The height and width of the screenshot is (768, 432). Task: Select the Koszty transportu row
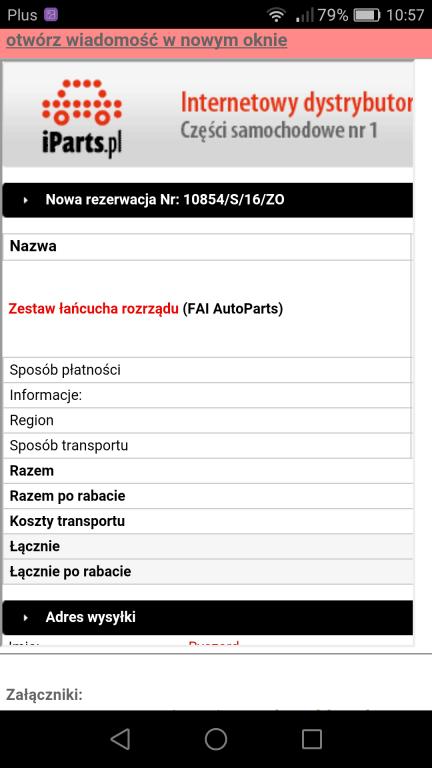point(206,522)
